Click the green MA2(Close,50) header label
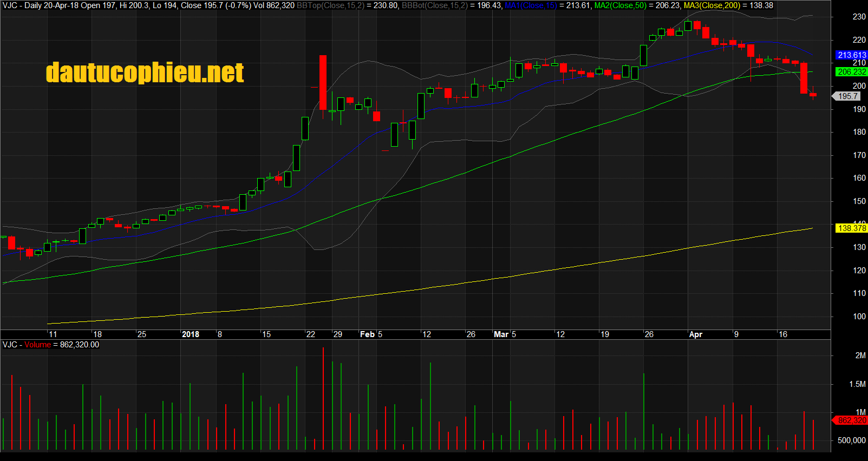Image resolution: width=868 pixels, height=461 pixels. [x=620, y=5]
